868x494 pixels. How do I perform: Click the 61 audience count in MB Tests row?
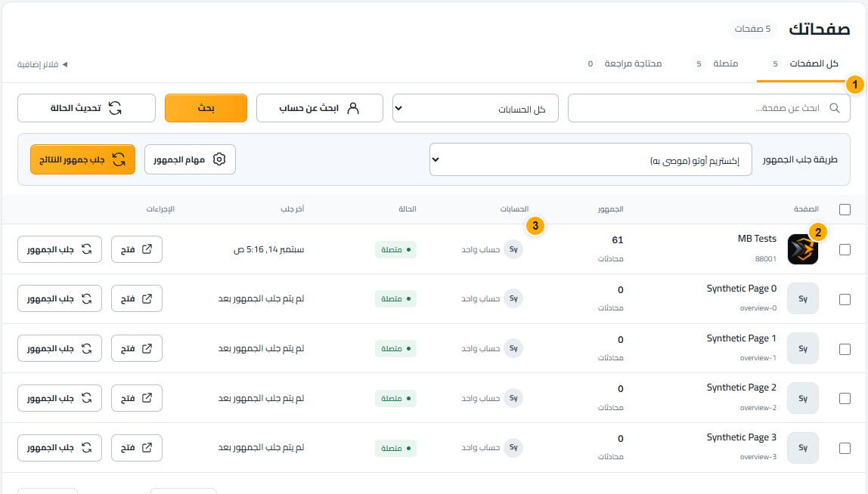click(617, 240)
